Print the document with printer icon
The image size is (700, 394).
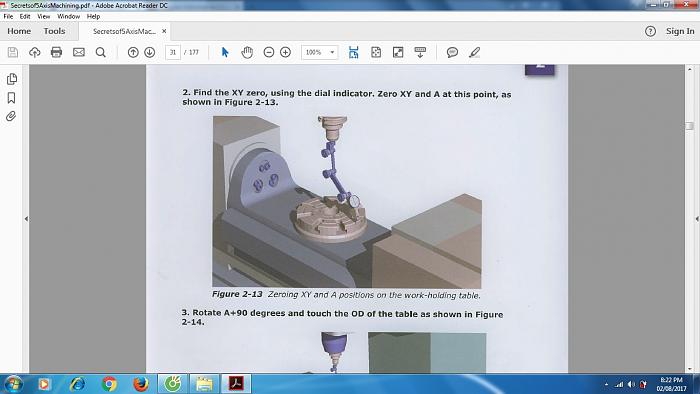56,52
